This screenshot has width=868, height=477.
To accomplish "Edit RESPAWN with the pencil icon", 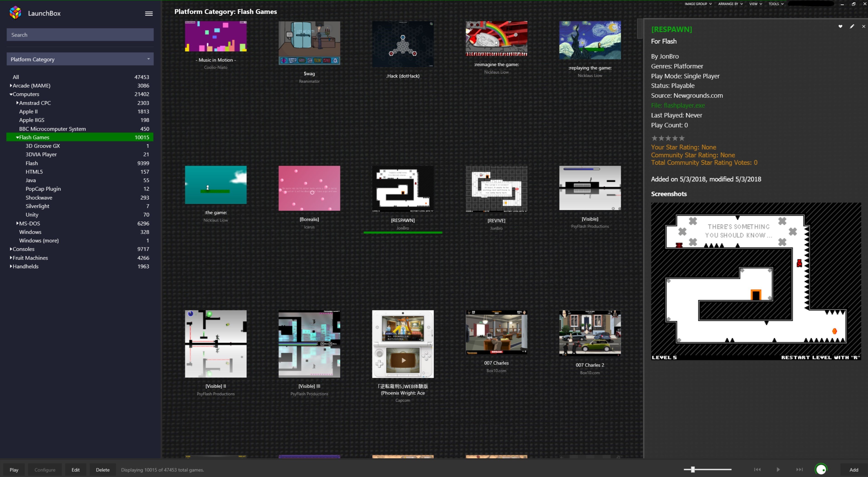I will [852, 26].
